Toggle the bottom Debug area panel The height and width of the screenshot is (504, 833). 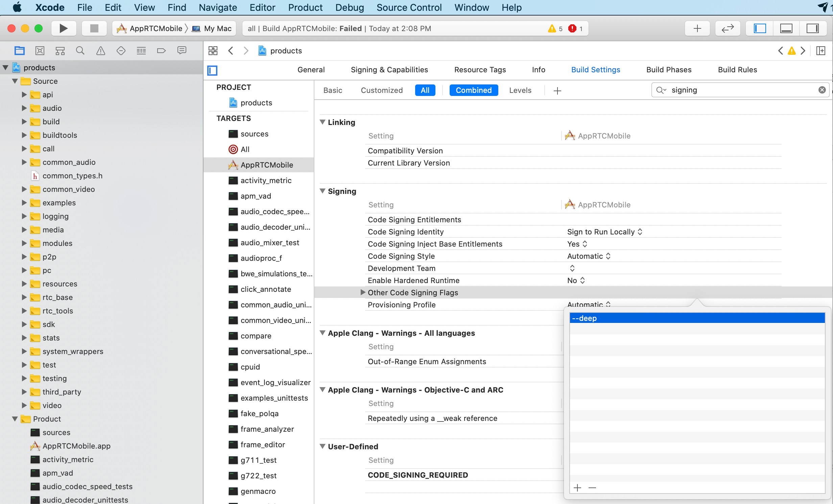[x=786, y=28]
